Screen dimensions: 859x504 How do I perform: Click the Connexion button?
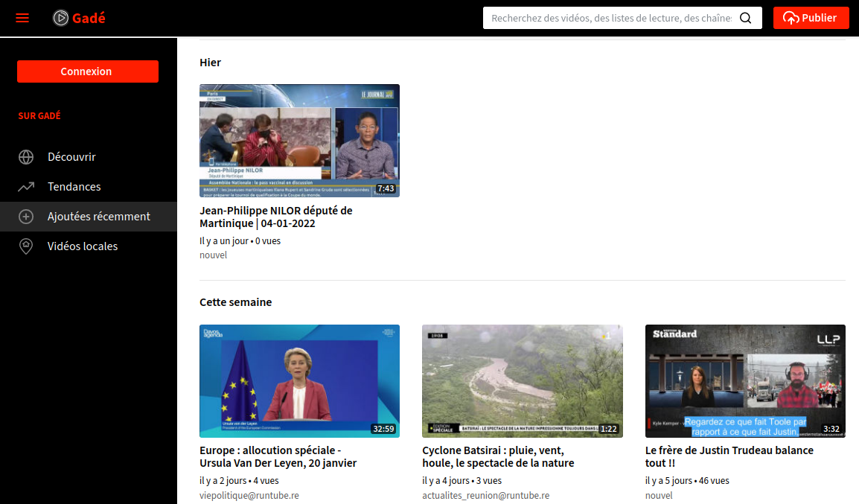coord(88,71)
